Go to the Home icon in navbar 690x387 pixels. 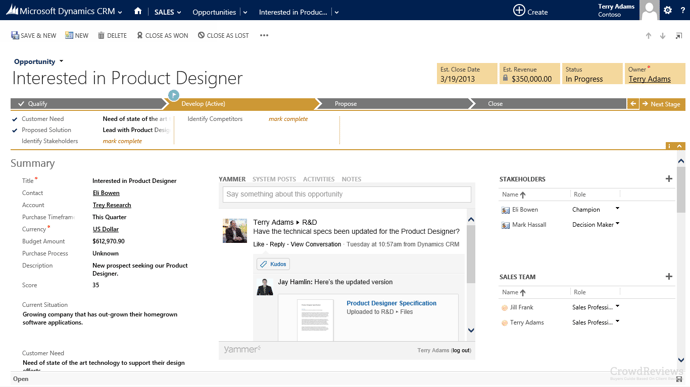tap(138, 11)
